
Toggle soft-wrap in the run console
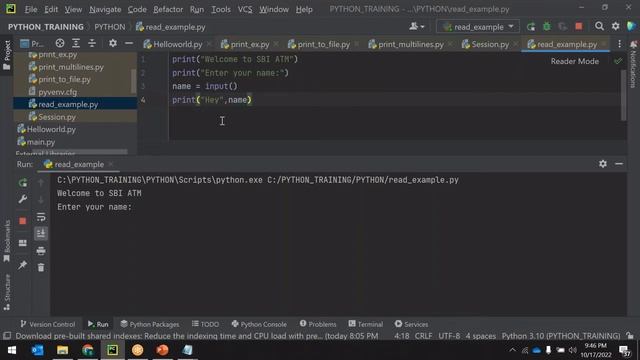[x=41, y=217]
